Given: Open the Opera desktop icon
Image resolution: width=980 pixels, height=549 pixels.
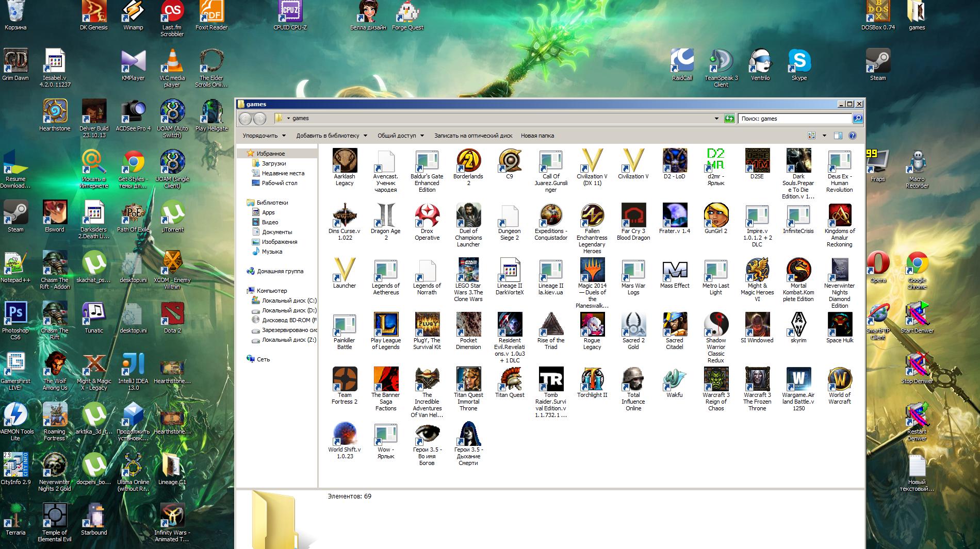Looking at the screenshot, I should 878,267.
